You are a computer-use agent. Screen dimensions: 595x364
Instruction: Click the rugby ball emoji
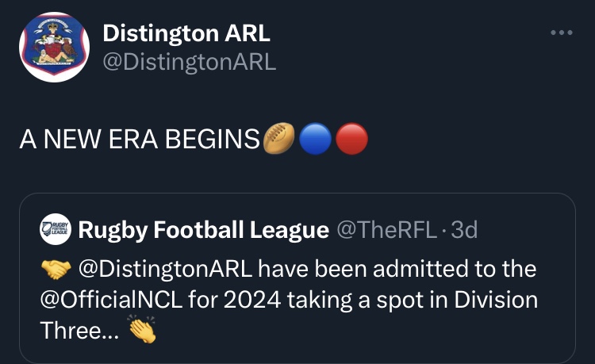click(281, 140)
